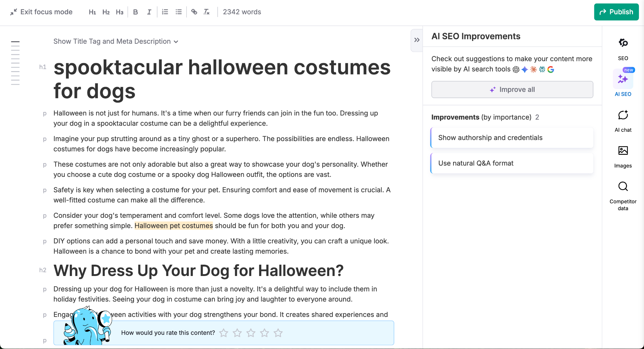Toggle bold formatting in the toolbar
Screen dimensions: 644x349
(136, 12)
